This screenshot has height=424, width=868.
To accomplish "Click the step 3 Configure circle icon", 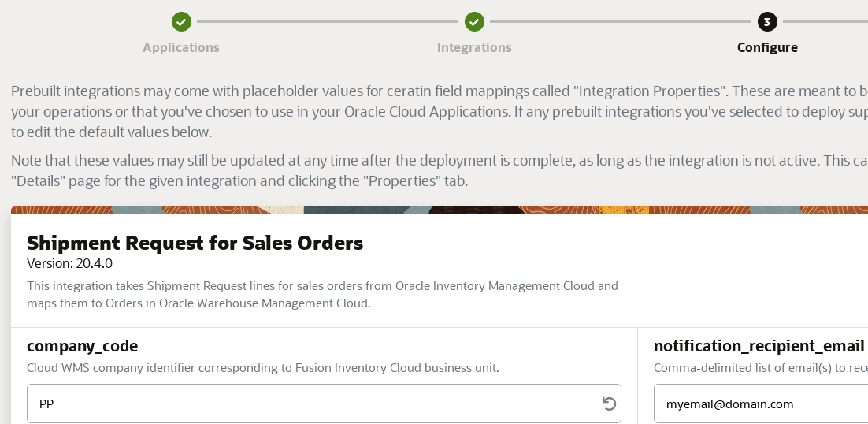I will pyautogui.click(x=767, y=22).
